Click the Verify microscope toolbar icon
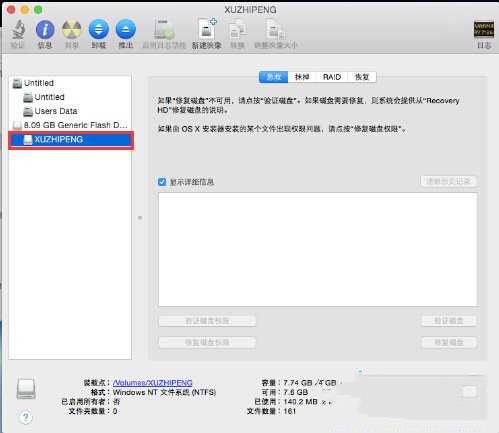The height and width of the screenshot is (433, 499). coord(18,30)
